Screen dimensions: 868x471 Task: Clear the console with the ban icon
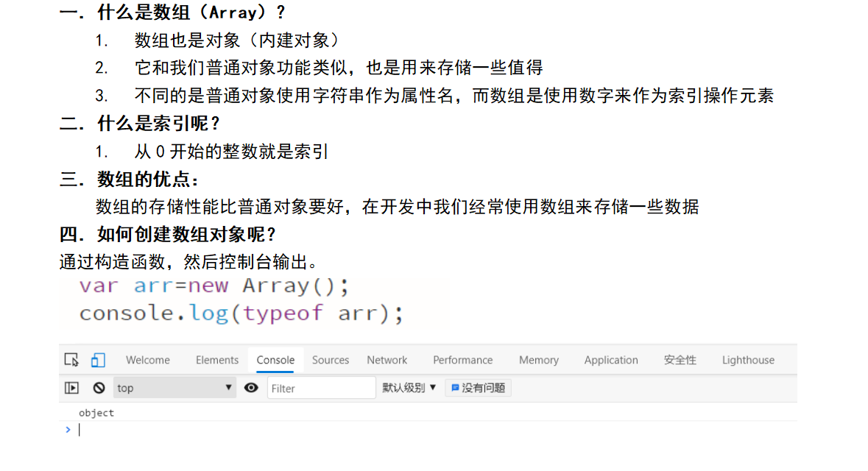coord(99,388)
